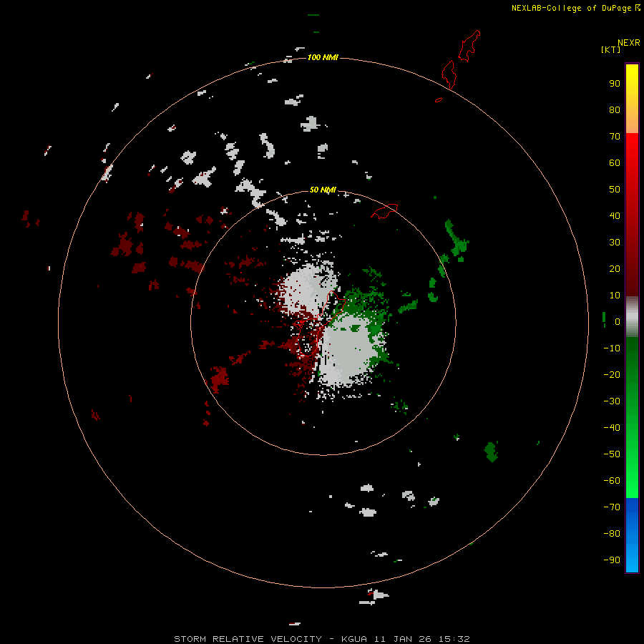
Task: Click the gray zero-velocity segment of color bar
Action: 632,317
